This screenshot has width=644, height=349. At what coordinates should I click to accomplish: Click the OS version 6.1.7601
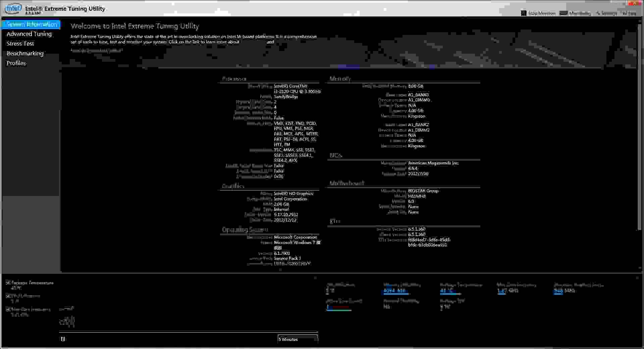coord(282,253)
